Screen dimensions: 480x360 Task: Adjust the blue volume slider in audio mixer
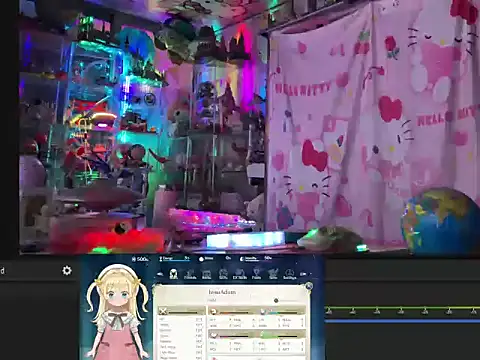[x=403, y=321]
